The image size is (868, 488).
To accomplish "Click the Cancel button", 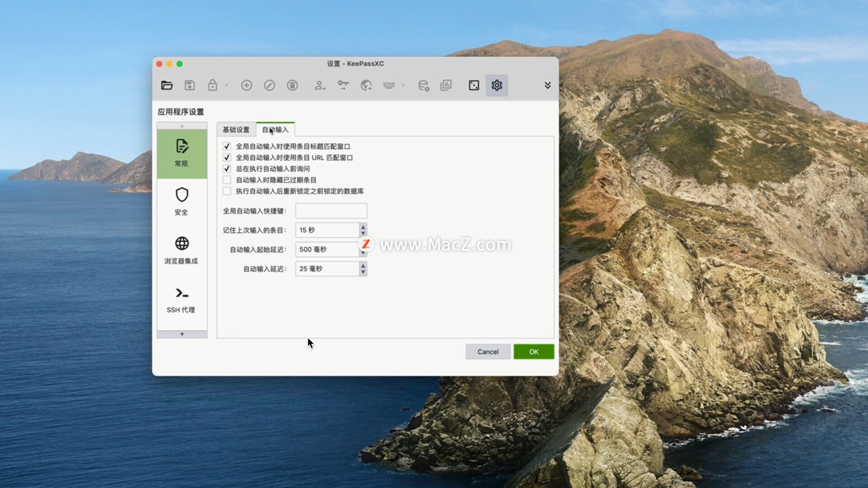I will [488, 352].
